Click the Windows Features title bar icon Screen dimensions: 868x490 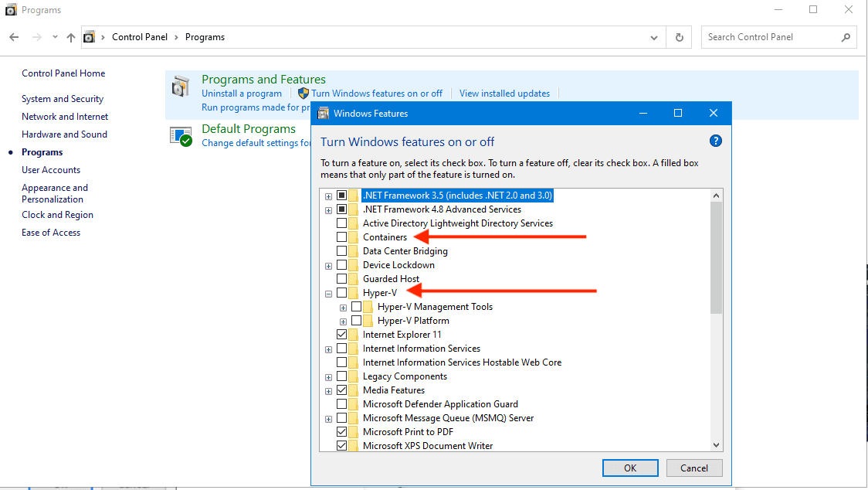(324, 113)
